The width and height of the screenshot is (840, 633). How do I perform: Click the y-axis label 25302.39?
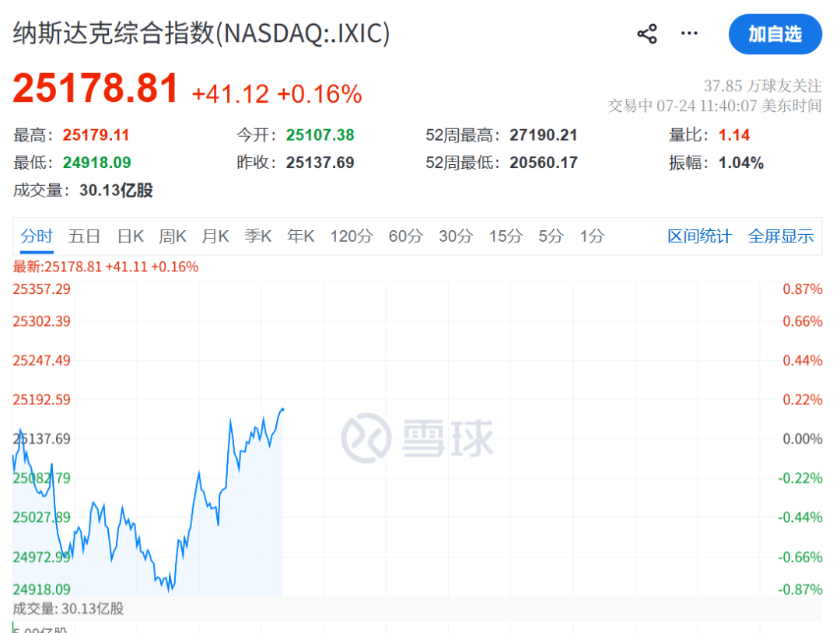[x=42, y=321]
